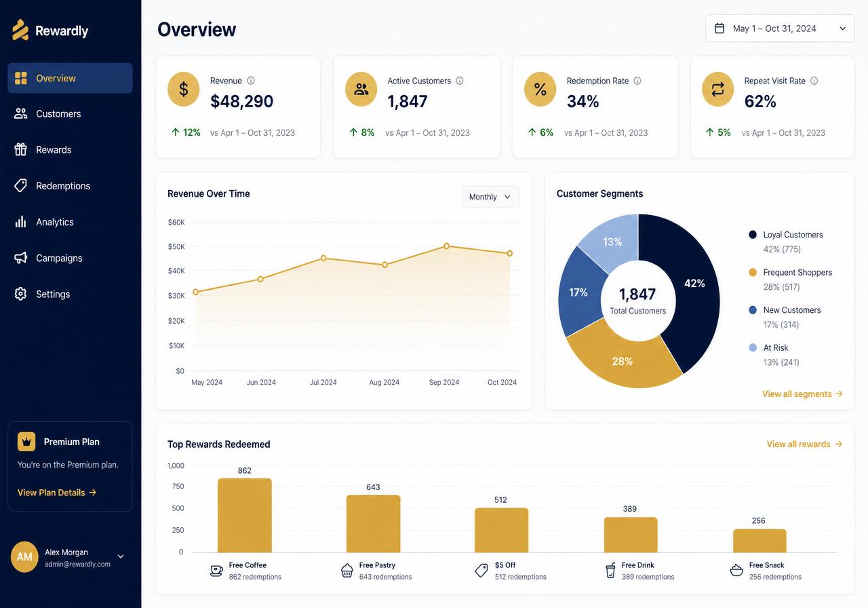
Task: Open the Monthly interval dropdown
Action: (x=490, y=197)
